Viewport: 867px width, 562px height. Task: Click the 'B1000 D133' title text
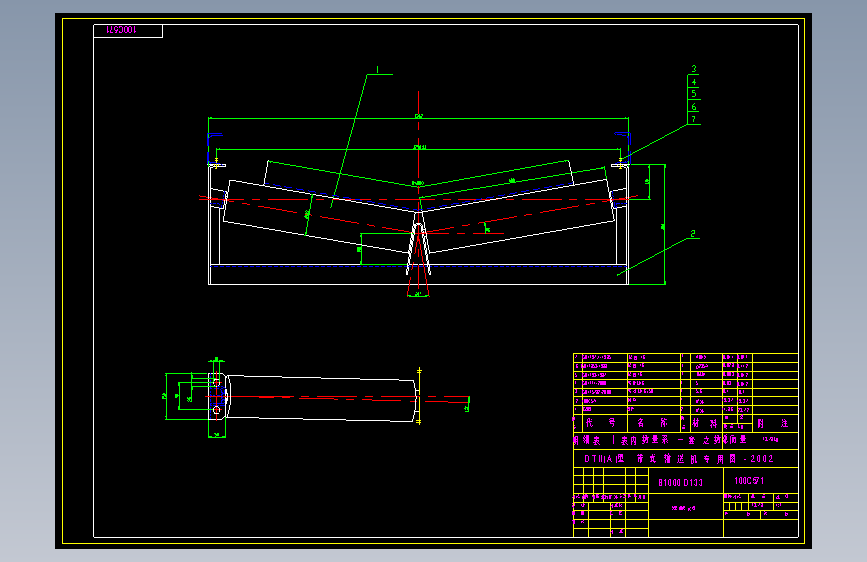click(x=680, y=482)
